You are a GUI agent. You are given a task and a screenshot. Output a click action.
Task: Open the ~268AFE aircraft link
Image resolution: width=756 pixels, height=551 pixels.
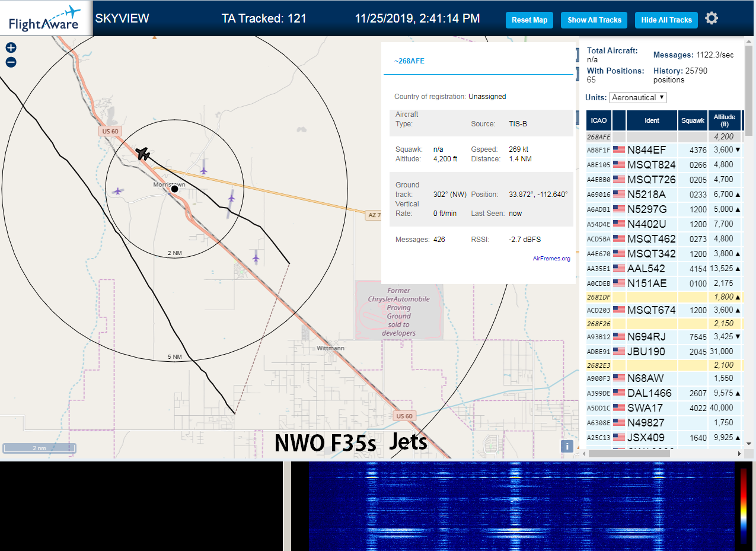pyautogui.click(x=409, y=61)
